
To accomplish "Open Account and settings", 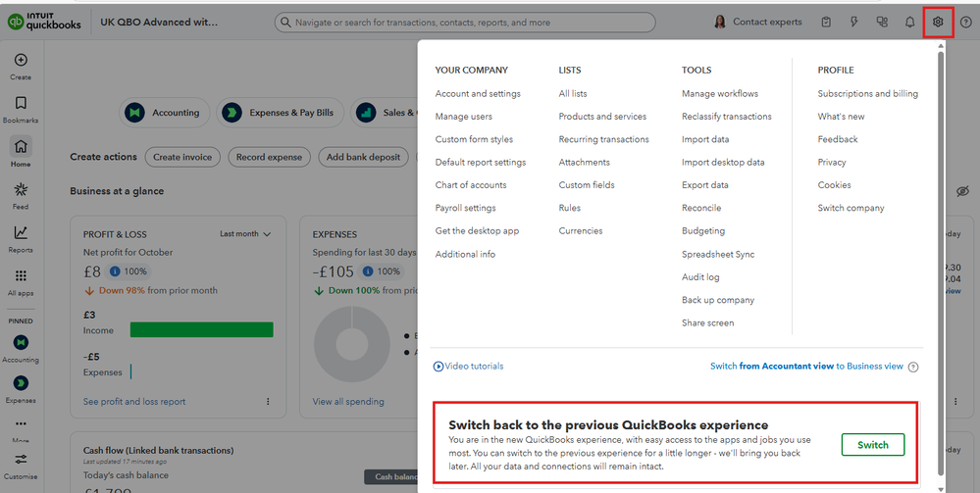I will click(x=478, y=94).
